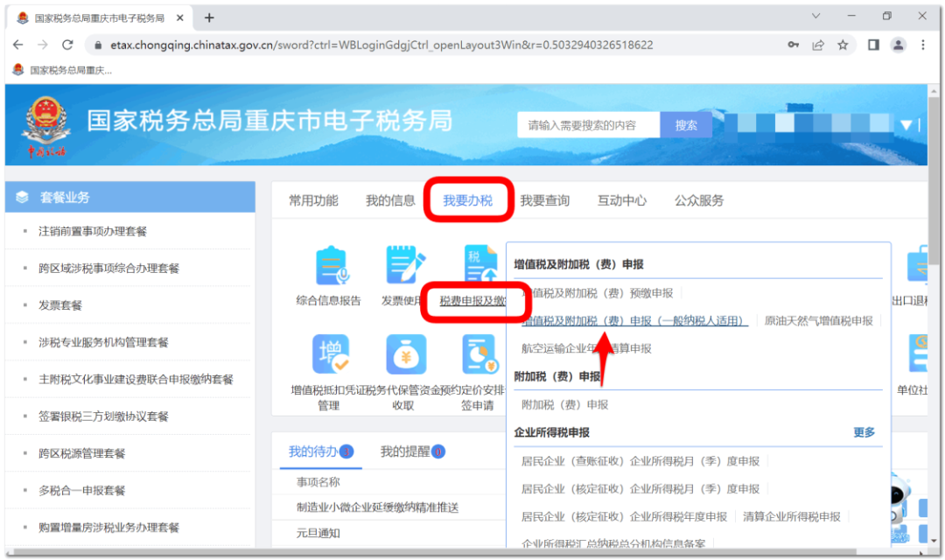Select 涉税专业服务机构管理套餐

coord(103,342)
